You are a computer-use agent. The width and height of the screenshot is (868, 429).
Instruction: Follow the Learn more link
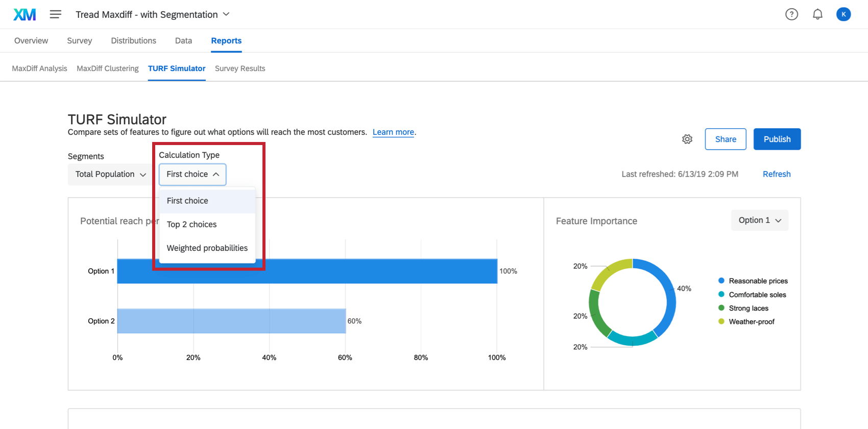(393, 132)
